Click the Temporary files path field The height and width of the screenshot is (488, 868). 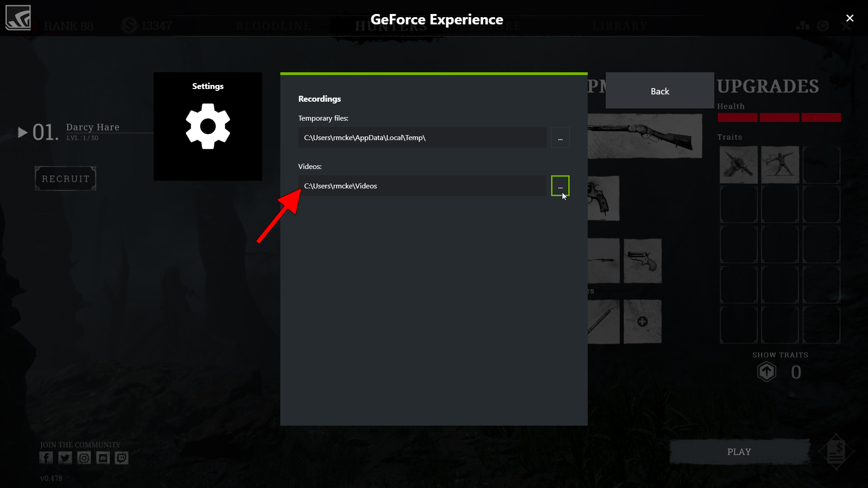pos(422,137)
